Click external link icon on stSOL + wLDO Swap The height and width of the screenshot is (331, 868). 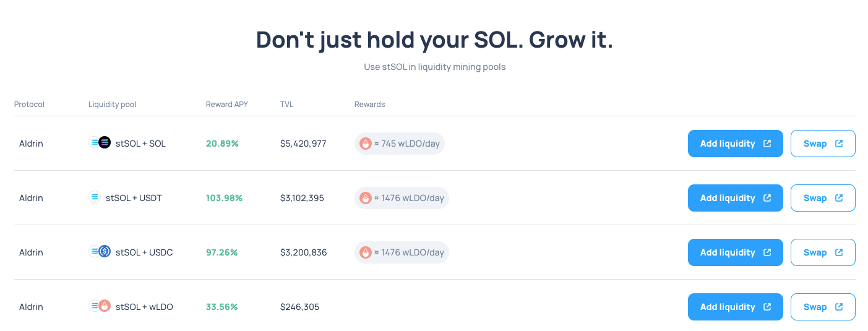839,307
